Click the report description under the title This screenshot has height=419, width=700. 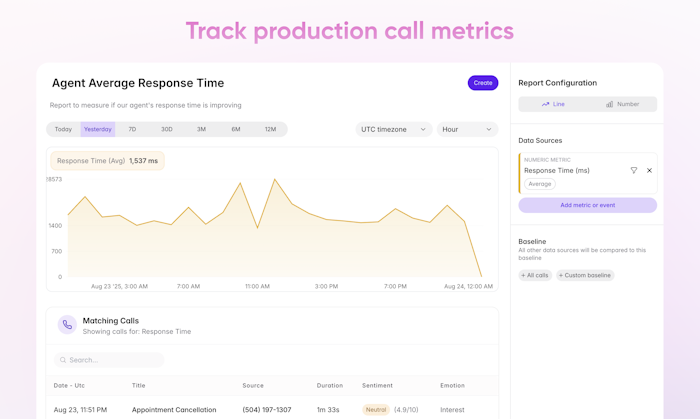coord(146,105)
